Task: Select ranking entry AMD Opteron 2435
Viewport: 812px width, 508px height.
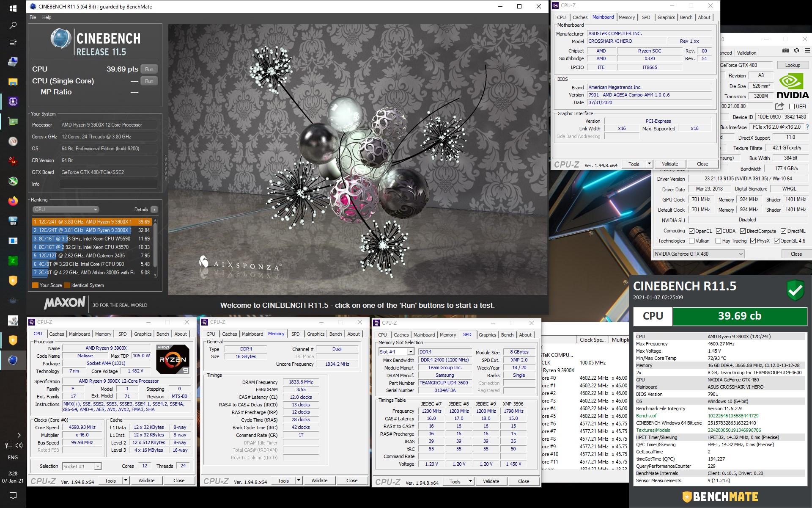Action: click(x=91, y=256)
